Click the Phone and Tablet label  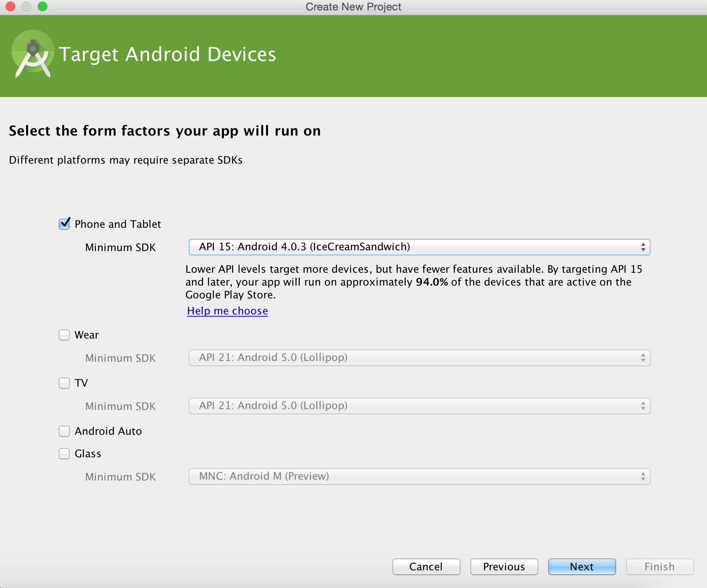coord(118,224)
